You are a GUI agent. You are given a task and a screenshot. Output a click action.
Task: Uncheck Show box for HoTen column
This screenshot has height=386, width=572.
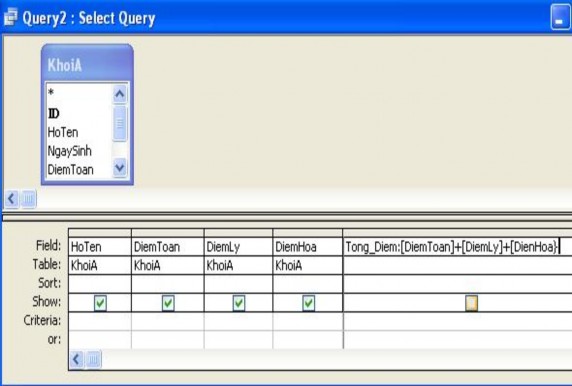(x=100, y=303)
